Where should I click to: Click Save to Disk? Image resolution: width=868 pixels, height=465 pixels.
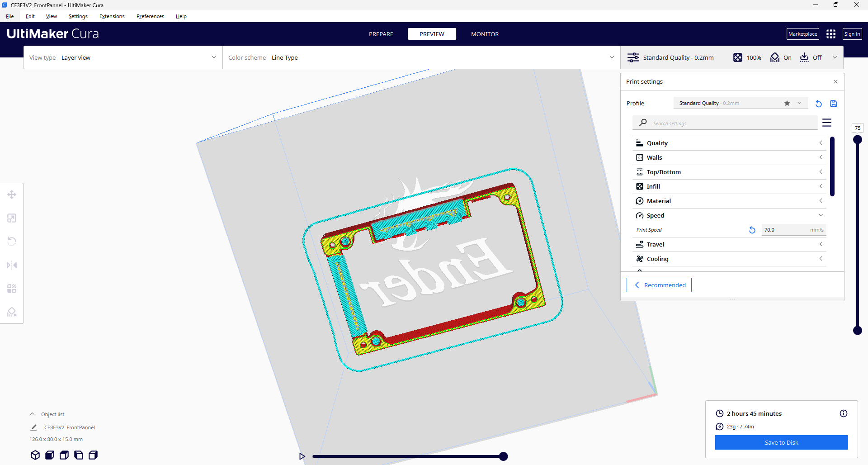(782, 442)
